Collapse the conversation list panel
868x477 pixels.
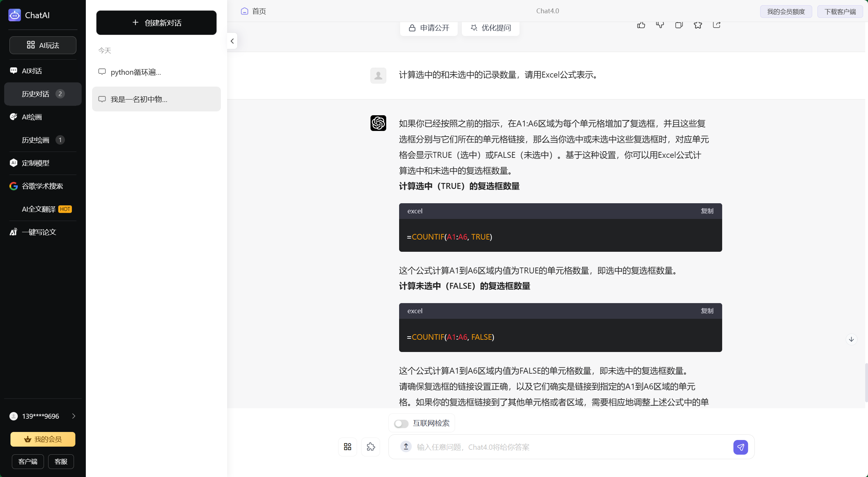(x=232, y=41)
